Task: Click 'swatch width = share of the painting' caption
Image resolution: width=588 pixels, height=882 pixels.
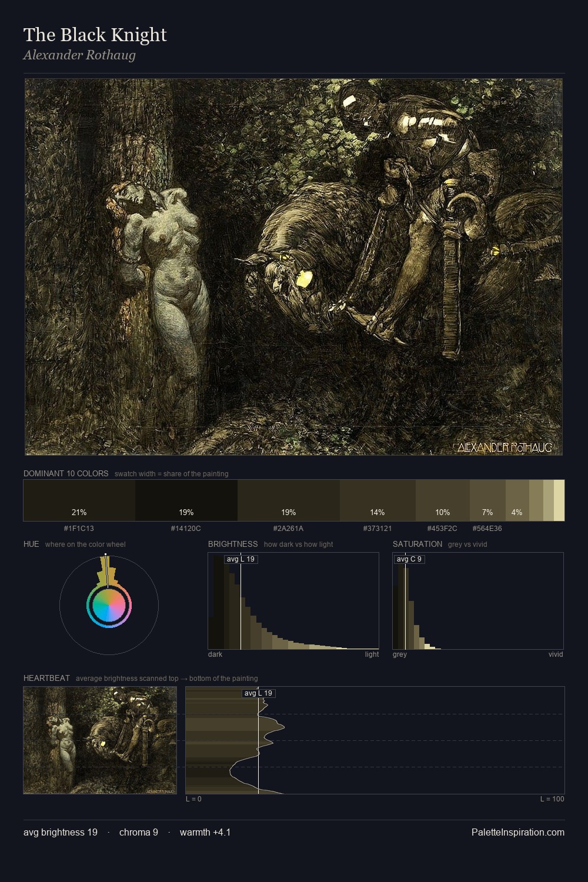Action: pos(172,474)
